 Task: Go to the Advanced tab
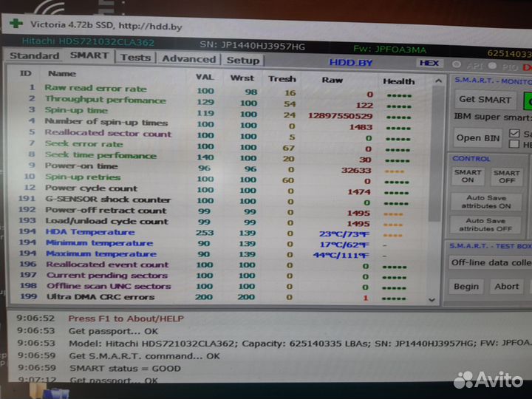point(188,59)
